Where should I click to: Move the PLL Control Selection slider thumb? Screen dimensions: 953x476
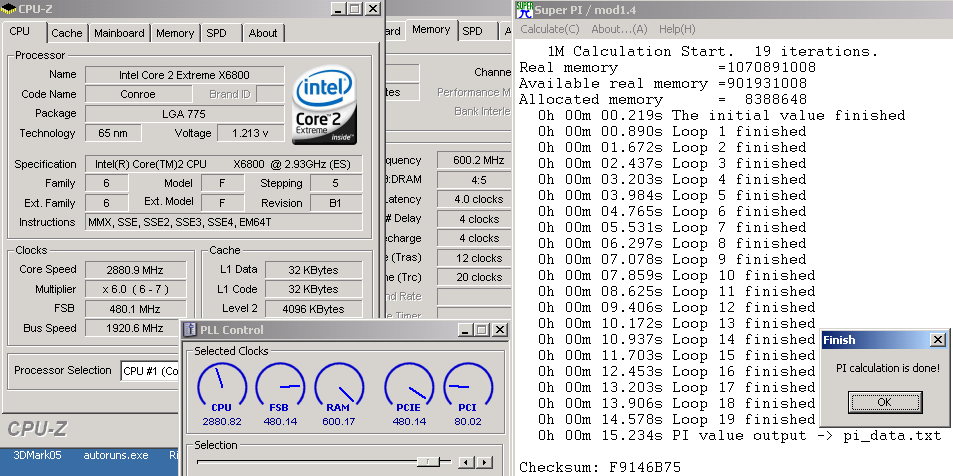point(430,462)
